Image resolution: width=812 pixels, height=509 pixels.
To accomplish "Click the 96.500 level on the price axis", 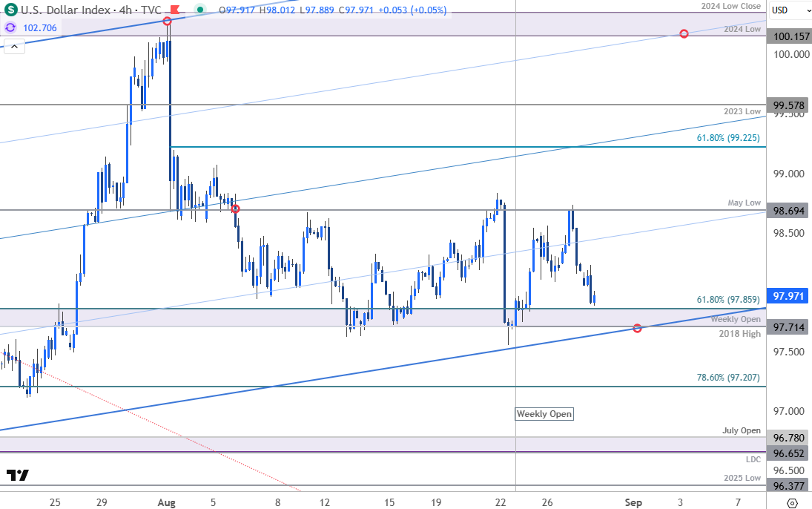I will pos(789,470).
